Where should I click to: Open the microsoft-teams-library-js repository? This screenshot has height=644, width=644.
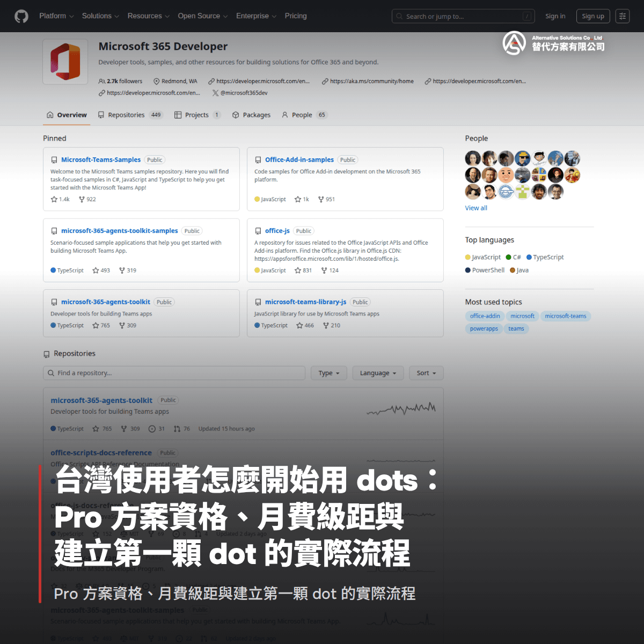tap(305, 302)
